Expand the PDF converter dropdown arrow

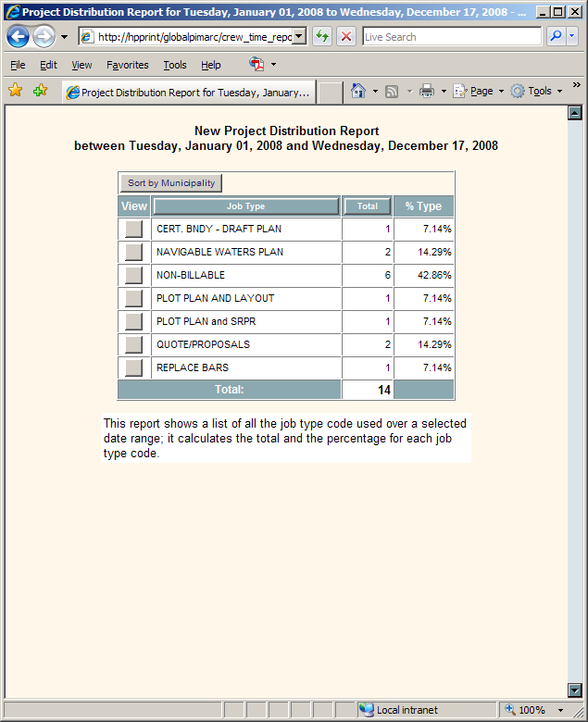[273, 65]
